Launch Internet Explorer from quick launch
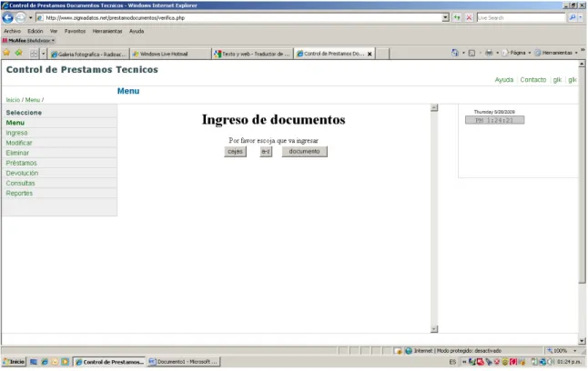588x371 pixels. pyautogui.click(x=45, y=362)
